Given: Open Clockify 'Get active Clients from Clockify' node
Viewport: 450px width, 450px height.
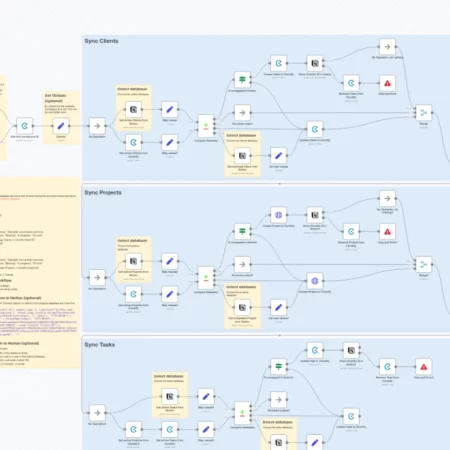Looking at the screenshot, I should point(133,142).
